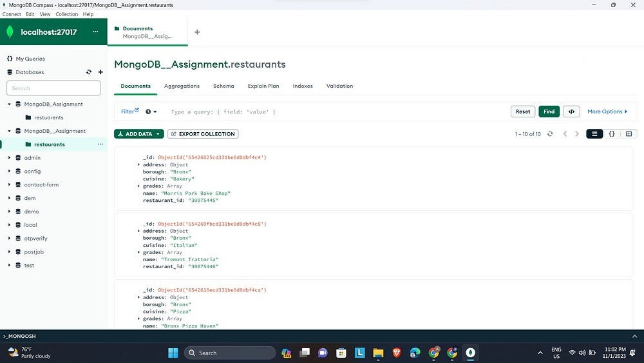Expand the otpverify database
This screenshot has width=644, height=363.
point(9,238)
